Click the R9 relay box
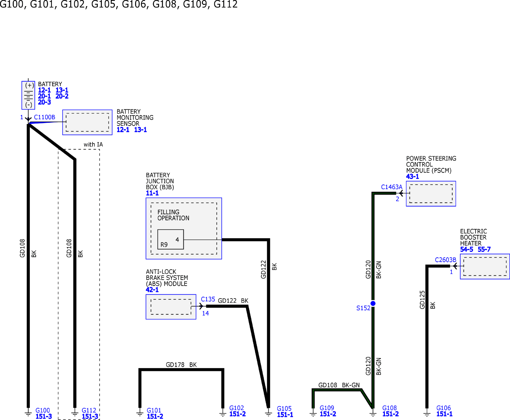Image resolution: width=510 pixels, height=420 pixels. click(170, 239)
